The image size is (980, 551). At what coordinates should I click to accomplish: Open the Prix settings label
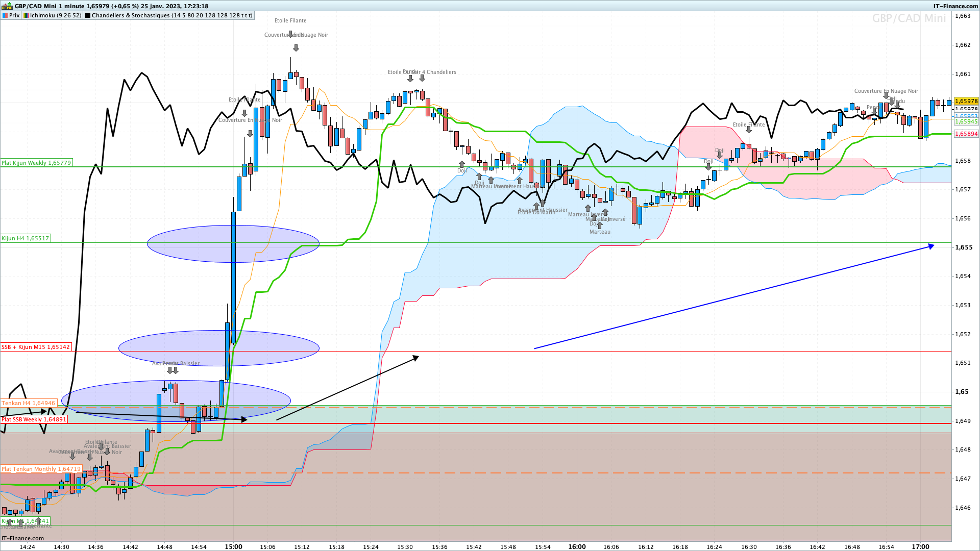14,15
